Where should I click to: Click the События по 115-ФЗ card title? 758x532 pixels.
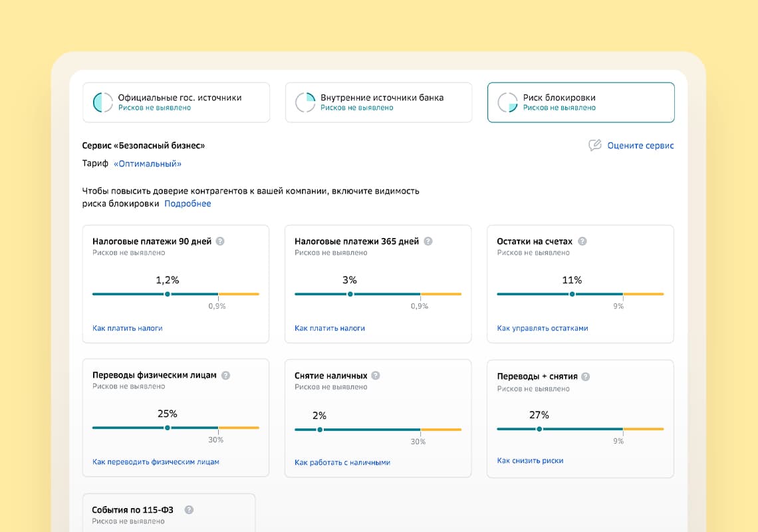[x=132, y=510]
